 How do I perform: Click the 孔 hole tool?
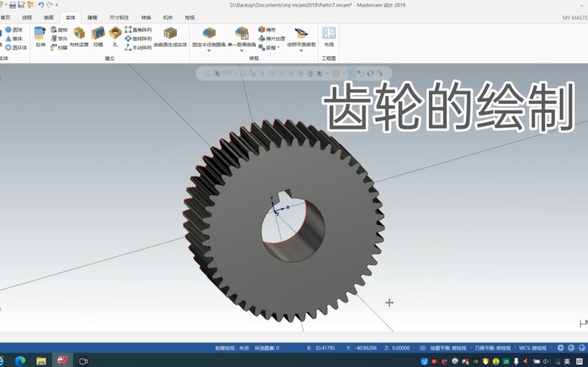pos(115,37)
